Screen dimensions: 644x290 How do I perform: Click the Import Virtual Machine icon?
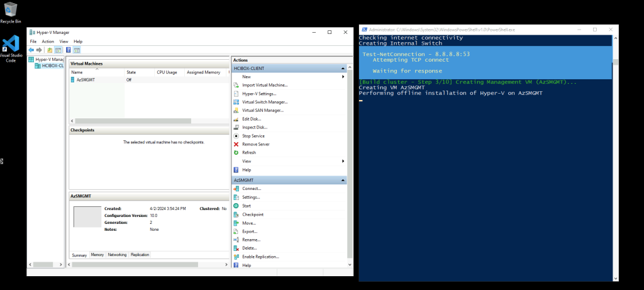click(236, 85)
